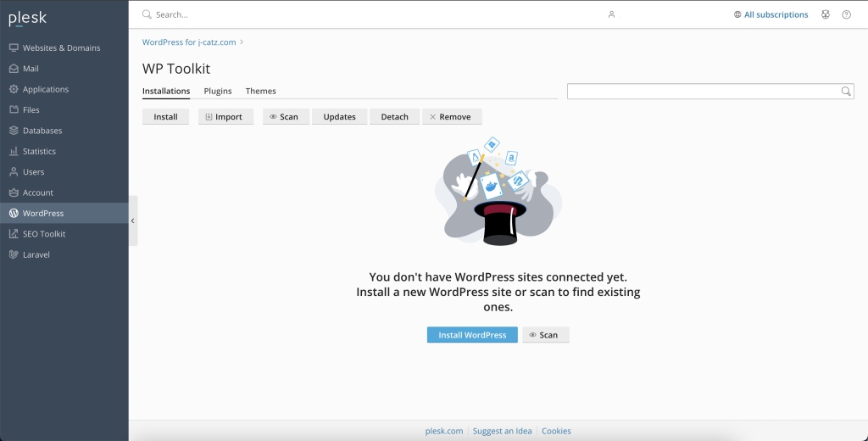Click the Scan button in toolbar
This screenshot has width=868, height=441.
coord(286,117)
